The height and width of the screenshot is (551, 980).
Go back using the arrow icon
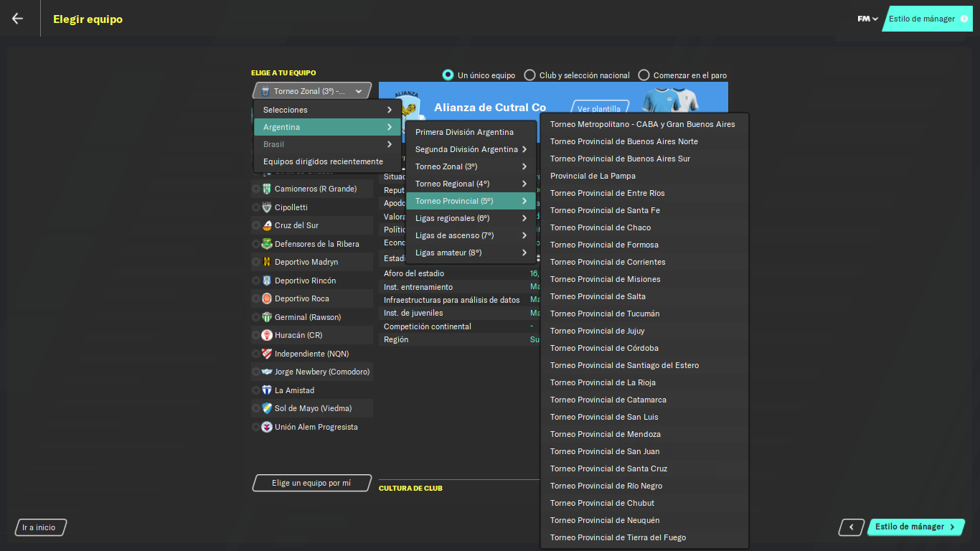pos(17,19)
